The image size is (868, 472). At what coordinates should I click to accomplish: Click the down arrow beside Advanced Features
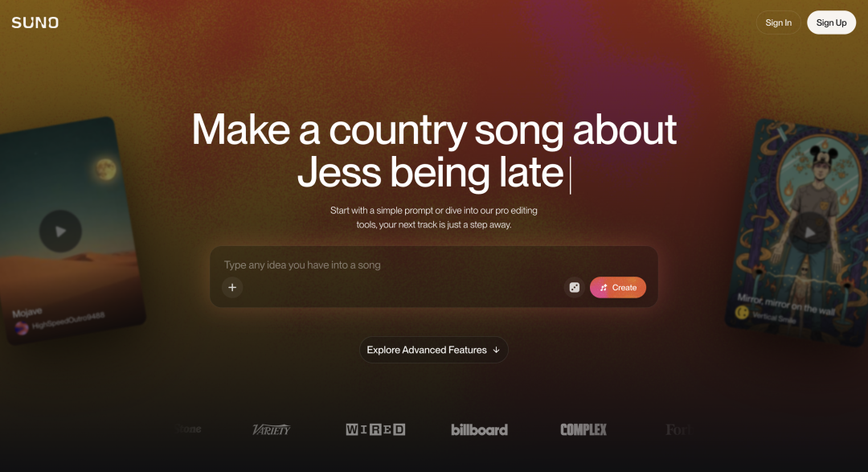(496, 350)
